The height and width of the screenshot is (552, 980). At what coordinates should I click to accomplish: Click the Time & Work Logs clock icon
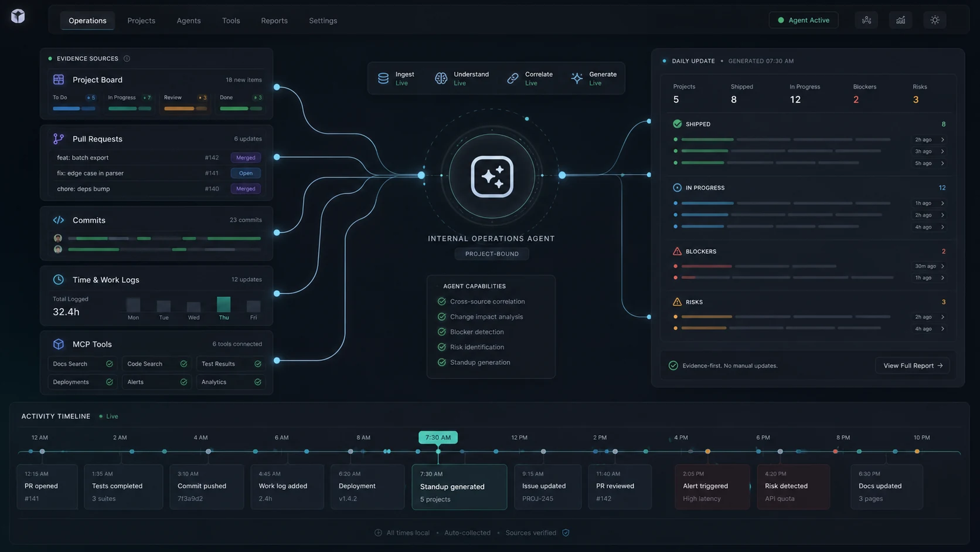coord(59,279)
